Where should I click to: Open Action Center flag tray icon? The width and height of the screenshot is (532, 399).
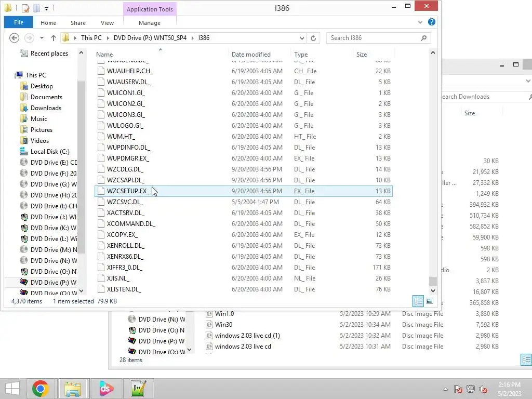tap(458, 389)
